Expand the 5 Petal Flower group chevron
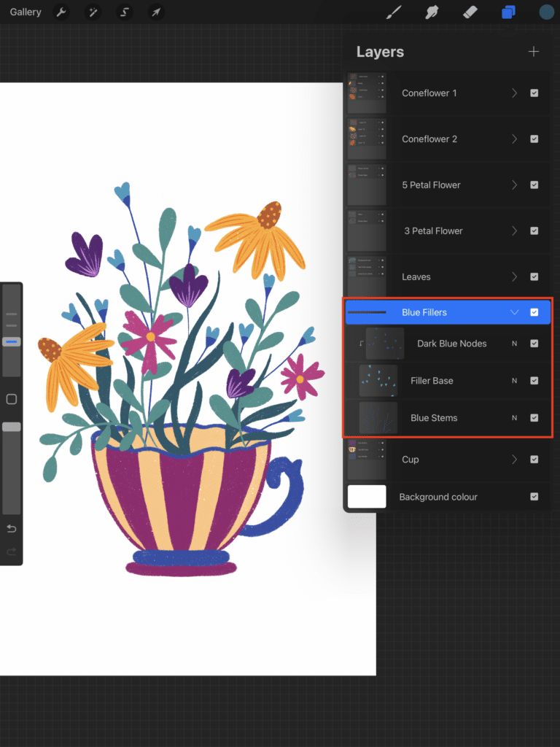Screen dimensions: 560x747 point(514,185)
